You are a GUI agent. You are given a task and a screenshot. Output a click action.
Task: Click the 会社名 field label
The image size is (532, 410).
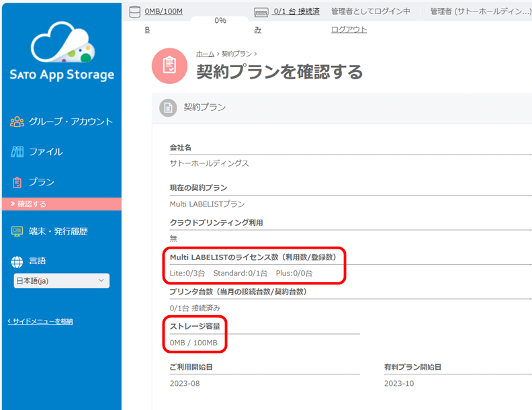(x=181, y=148)
